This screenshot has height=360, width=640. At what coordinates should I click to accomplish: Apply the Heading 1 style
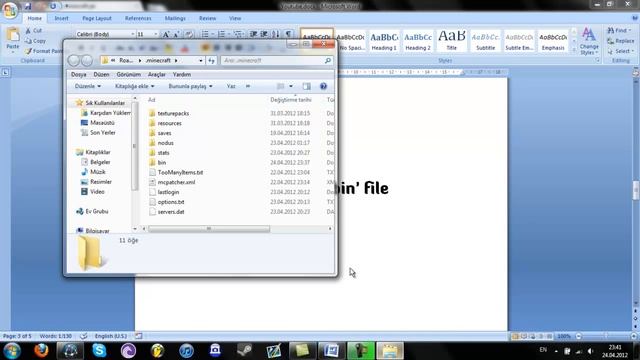point(384,40)
